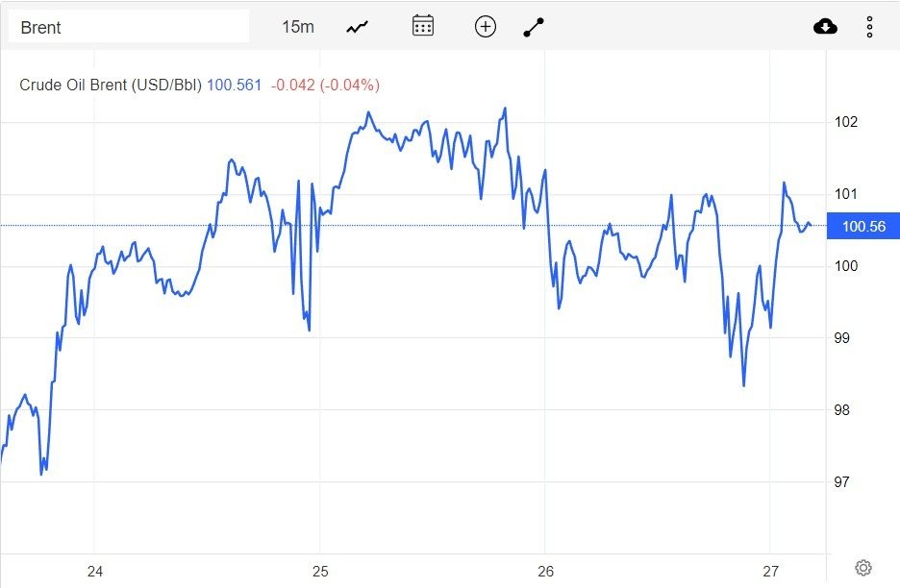The height and width of the screenshot is (588, 900).
Task: Click the current price tag 100.56
Action: [x=862, y=227]
